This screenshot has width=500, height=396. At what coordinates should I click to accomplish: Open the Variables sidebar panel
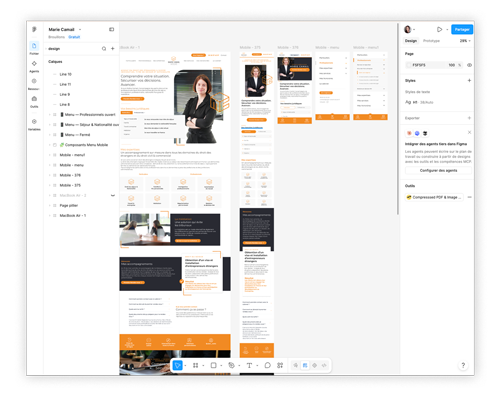[34, 124]
